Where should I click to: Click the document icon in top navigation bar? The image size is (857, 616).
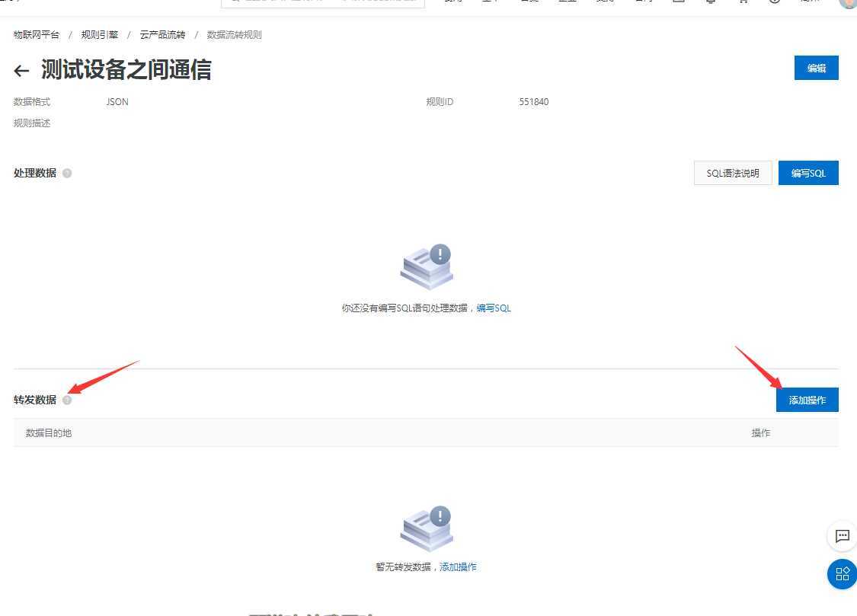click(678, 2)
